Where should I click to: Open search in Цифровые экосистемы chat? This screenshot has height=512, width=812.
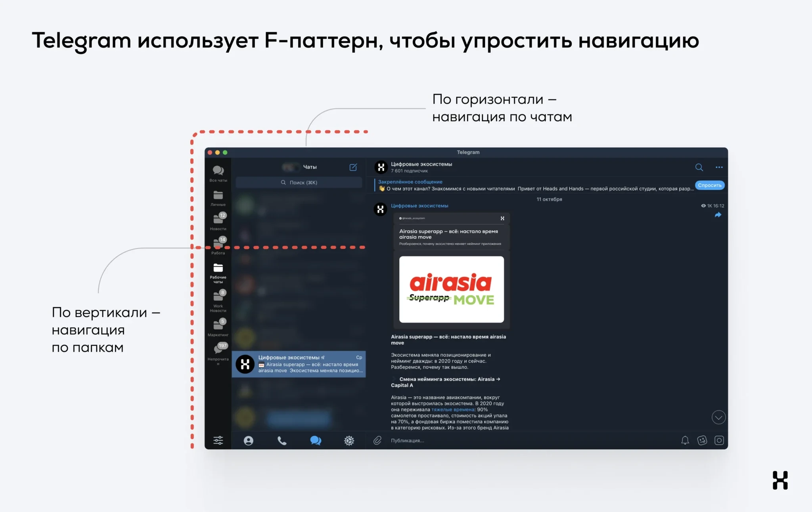tap(699, 167)
